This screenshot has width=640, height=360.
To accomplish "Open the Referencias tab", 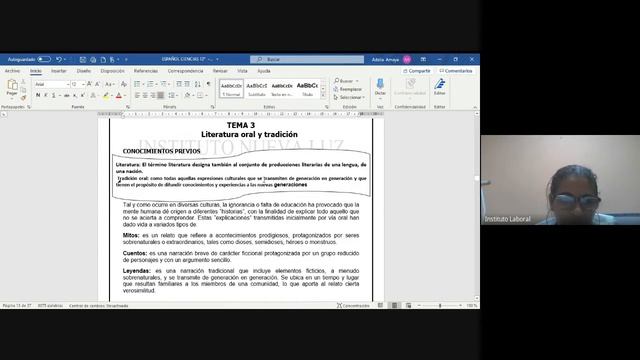I will 146,71.
